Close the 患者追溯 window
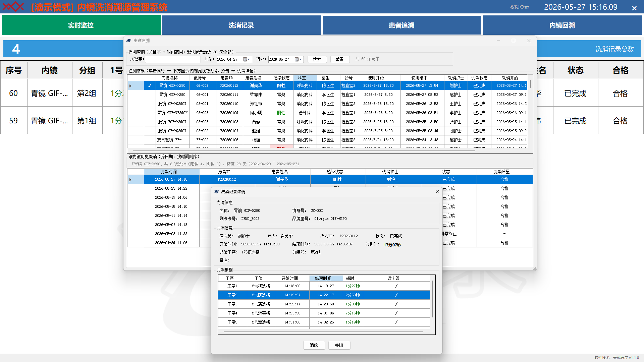This screenshot has width=644, height=362. pyautogui.click(x=529, y=41)
